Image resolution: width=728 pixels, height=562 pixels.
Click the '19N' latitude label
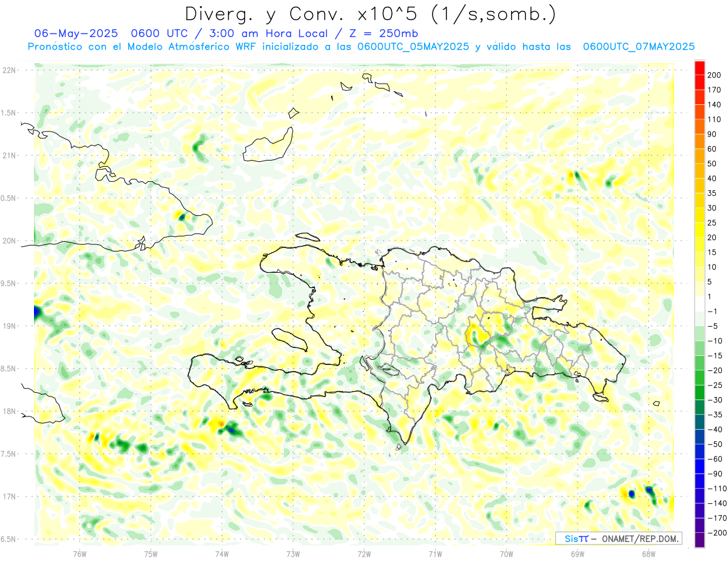tap(9, 326)
